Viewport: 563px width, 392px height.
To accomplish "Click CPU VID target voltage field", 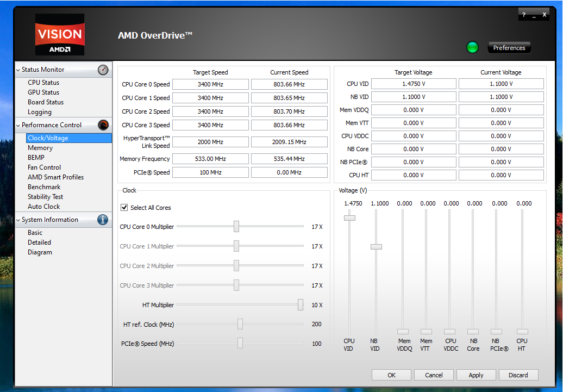I will click(x=414, y=84).
